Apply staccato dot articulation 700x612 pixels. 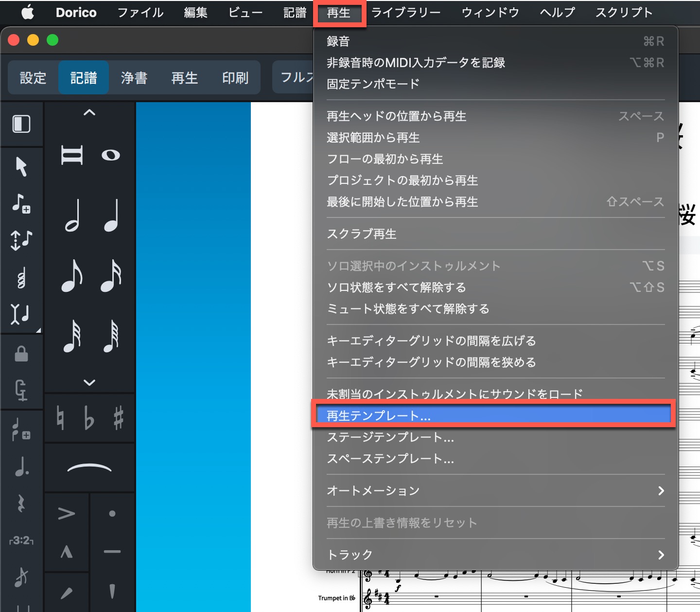pyautogui.click(x=112, y=513)
